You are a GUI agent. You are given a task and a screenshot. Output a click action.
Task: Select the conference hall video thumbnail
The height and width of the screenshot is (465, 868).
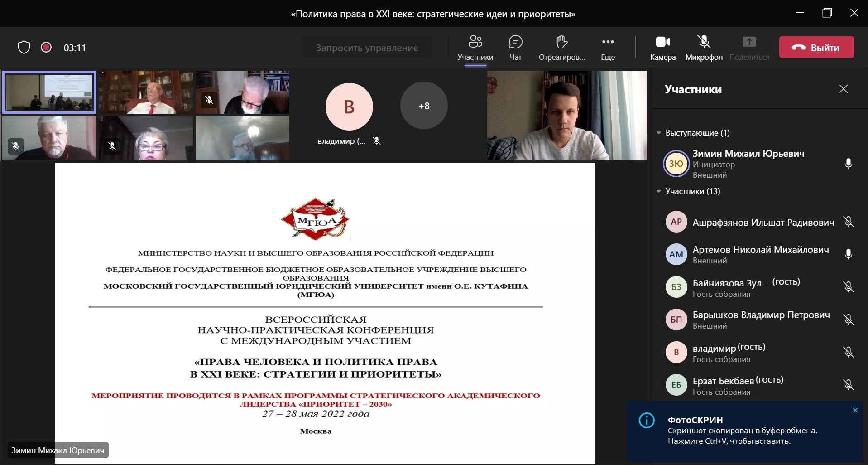tap(49, 92)
